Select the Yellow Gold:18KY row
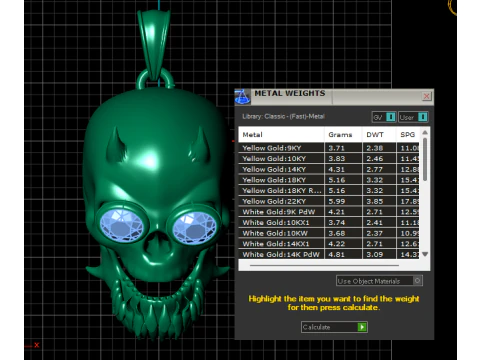This screenshot has height=360, width=480. pos(329,180)
